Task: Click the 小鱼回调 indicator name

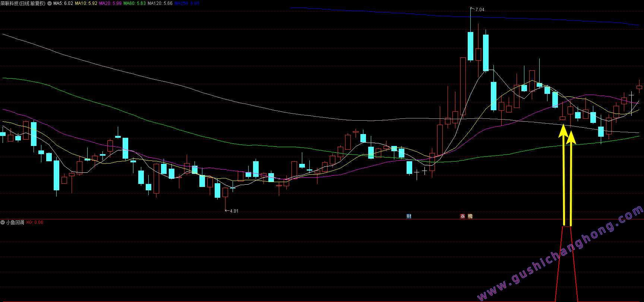Action: click(15, 222)
